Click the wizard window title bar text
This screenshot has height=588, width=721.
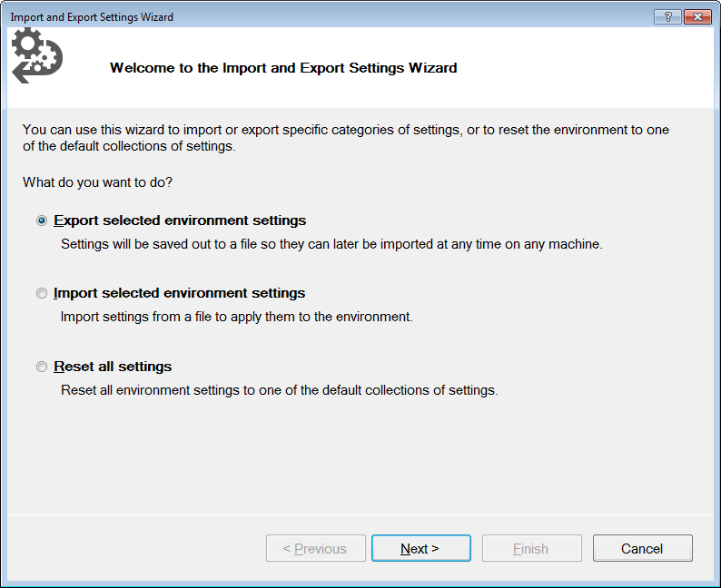[92, 17]
